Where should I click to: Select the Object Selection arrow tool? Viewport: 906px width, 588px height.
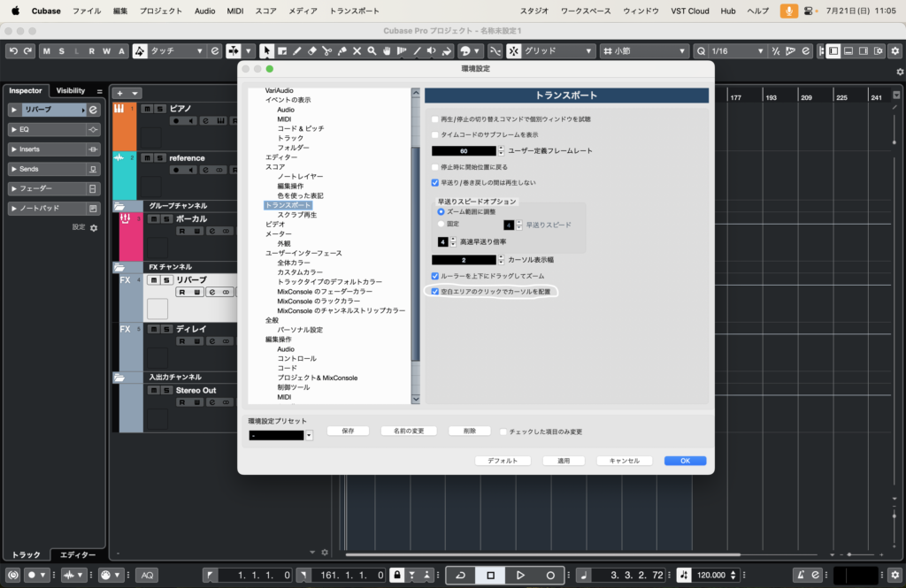(x=267, y=51)
